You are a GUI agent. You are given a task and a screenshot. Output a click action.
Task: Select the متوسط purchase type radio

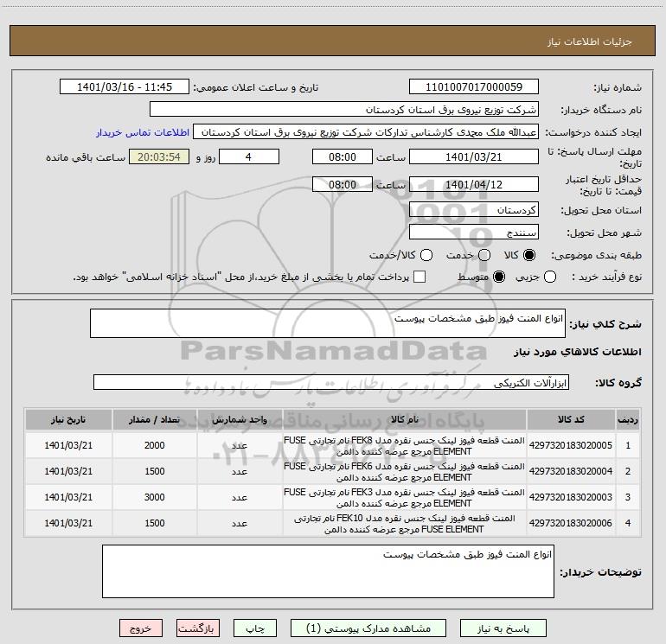(x=499, y=277)
